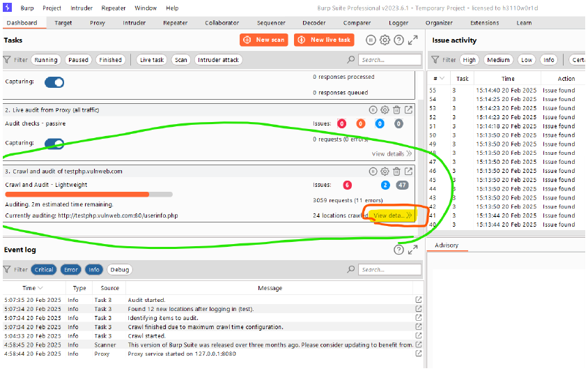Open details of the 'Audit started.' log entry
Image resolution: width=588 pixels, height=371 pixels.
[x=419, y=300]
